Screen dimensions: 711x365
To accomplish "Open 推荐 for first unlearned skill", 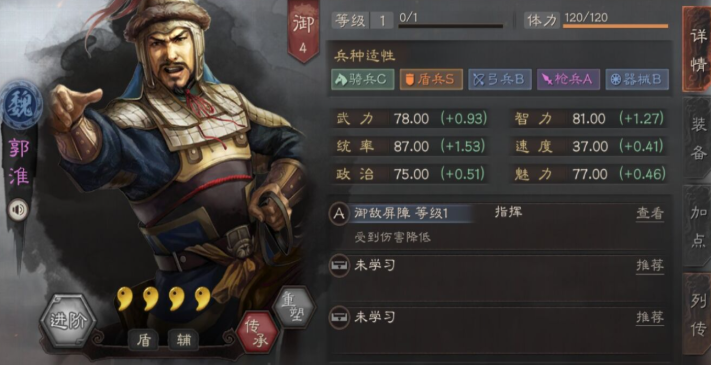I will pyautogui.click(x=650, y=266).
